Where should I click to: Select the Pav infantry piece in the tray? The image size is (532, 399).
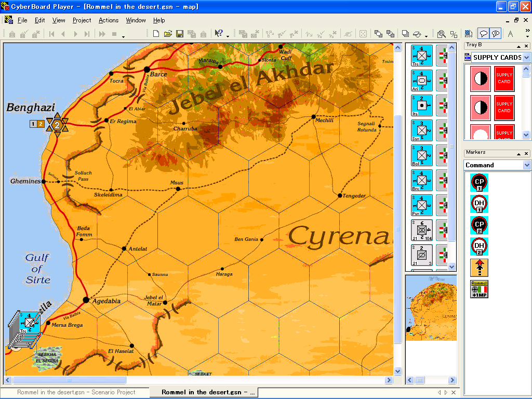coord(422,205)
